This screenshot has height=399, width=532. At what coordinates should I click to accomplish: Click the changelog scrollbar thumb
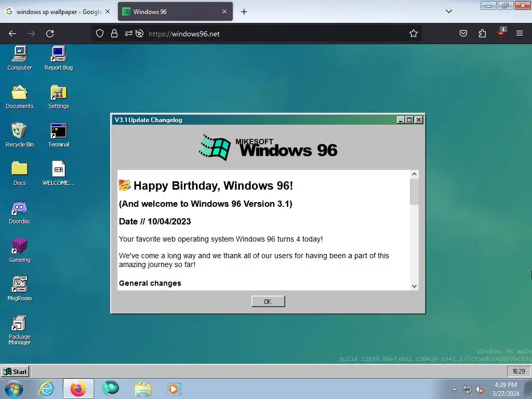point(414,192)
